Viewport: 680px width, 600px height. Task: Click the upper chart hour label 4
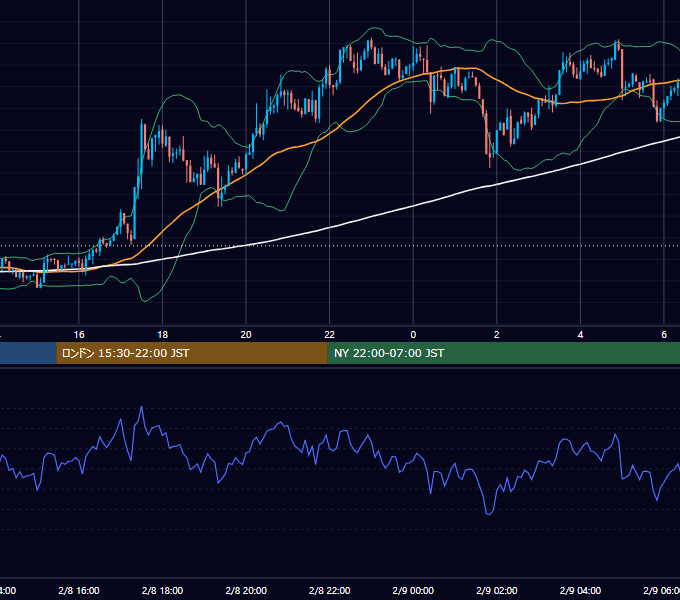pyautogui.click(x=580, y=335)
